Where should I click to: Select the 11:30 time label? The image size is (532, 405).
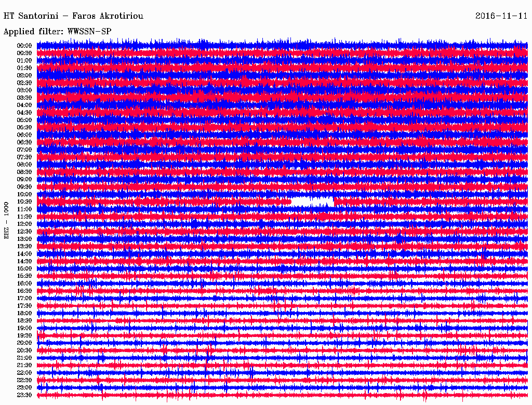(x=24, y=217)
